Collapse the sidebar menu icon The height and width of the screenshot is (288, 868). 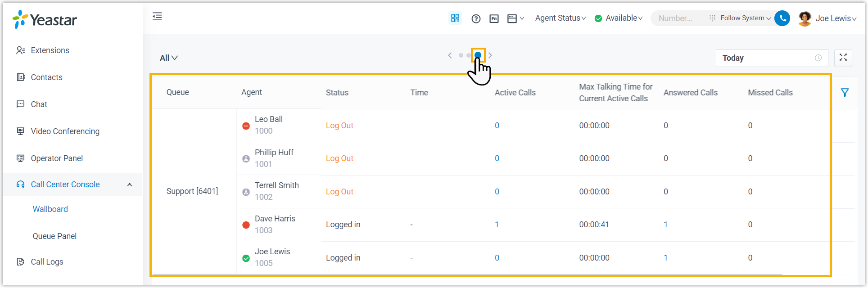click(x=157, y=17)
